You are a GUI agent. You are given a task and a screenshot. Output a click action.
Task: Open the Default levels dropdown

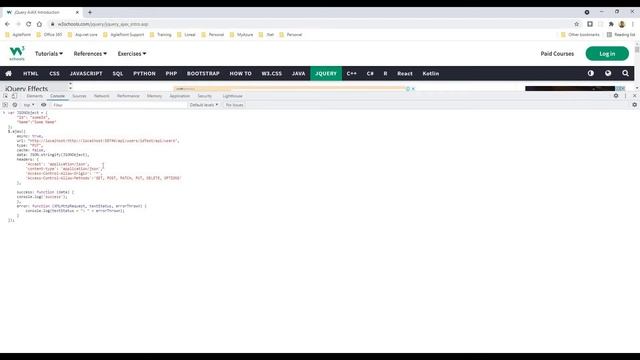point(204,105)
